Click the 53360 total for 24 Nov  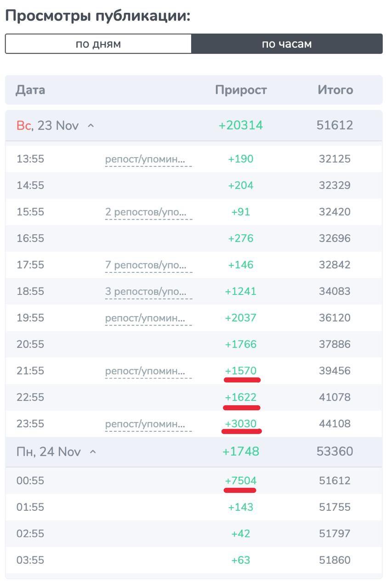335,452
